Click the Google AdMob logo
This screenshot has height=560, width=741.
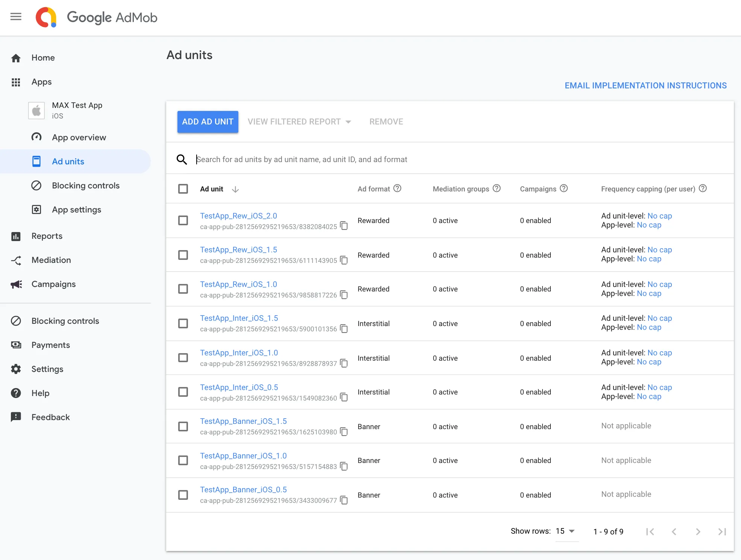pyautogui.click(x=97, y=17)
